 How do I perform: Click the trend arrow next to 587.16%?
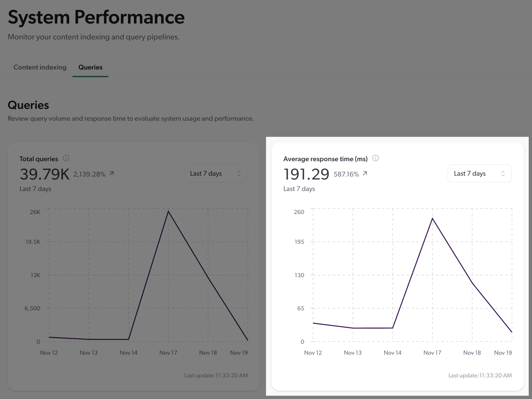click(x=365, y=173)
